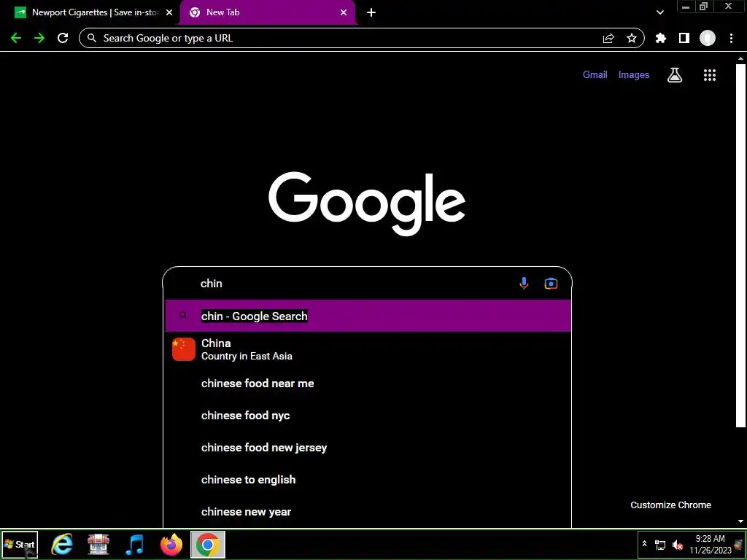
Task: Open a new tab with plus button
Action: [371, 12]
